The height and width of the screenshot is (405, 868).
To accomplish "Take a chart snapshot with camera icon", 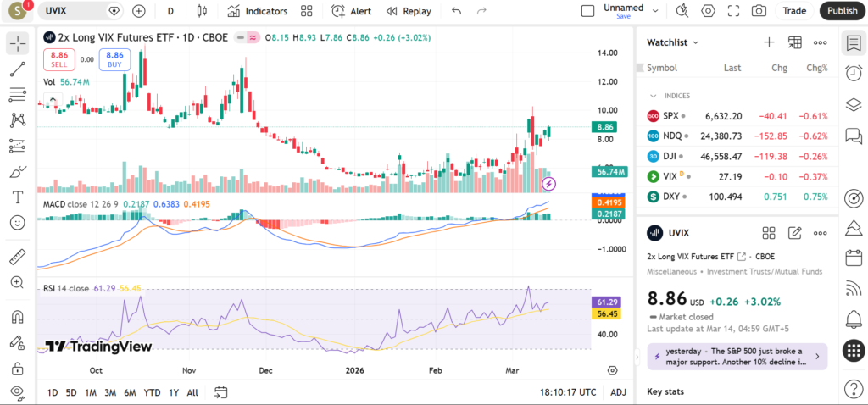I will 759,11.
